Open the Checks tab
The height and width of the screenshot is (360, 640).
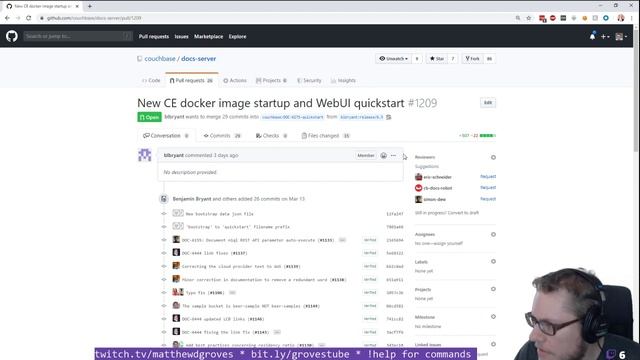pos(271,136)
